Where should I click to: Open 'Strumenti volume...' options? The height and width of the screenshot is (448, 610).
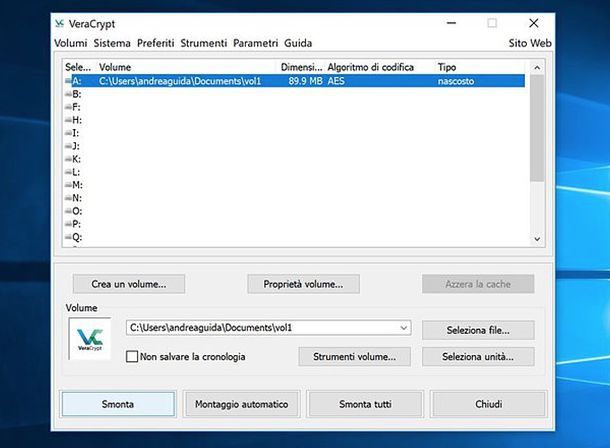point(354,357)
